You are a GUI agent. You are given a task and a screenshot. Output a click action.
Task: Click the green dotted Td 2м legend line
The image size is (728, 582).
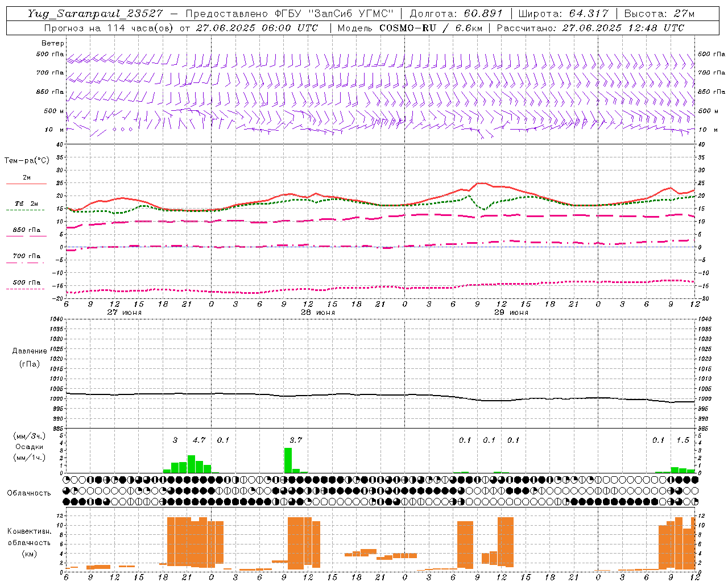click(x=26, y=210)
